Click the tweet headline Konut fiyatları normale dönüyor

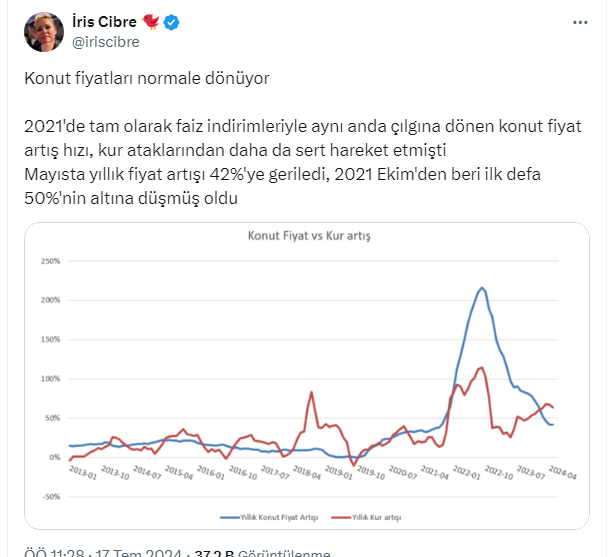(x=146, y=77)
